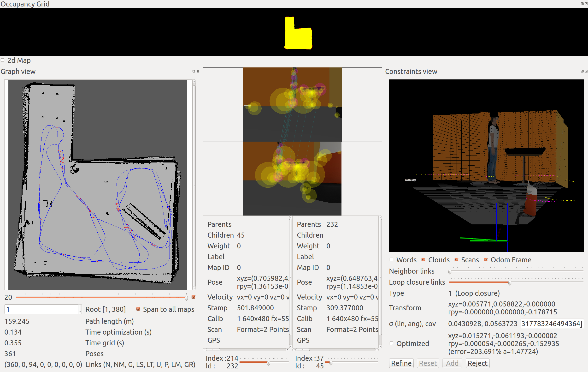Viewport: 588px width, 372px height.
Task: Float the Constraints view dock panel
Action: pyautogui.click(x=582, y=71)
